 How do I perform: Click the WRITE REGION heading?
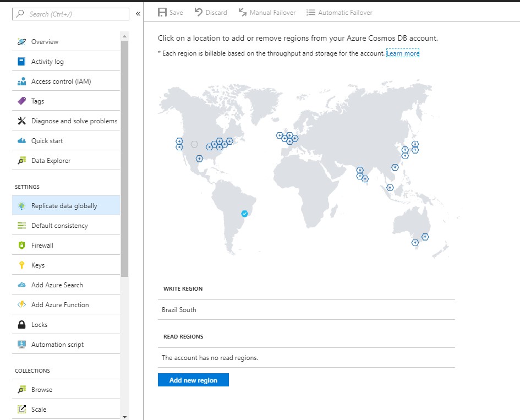[x=183, y=288]
